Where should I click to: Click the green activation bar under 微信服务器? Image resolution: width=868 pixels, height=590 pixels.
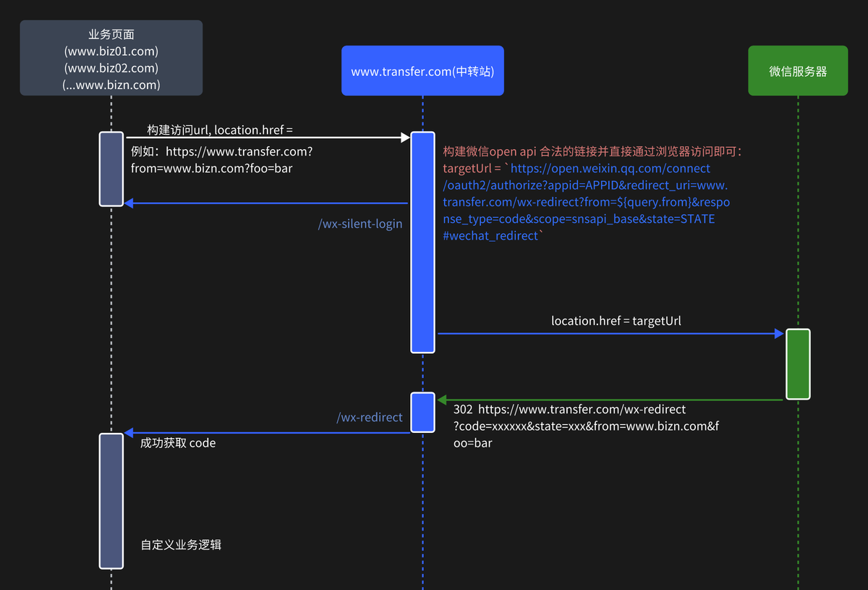[798, 364]
